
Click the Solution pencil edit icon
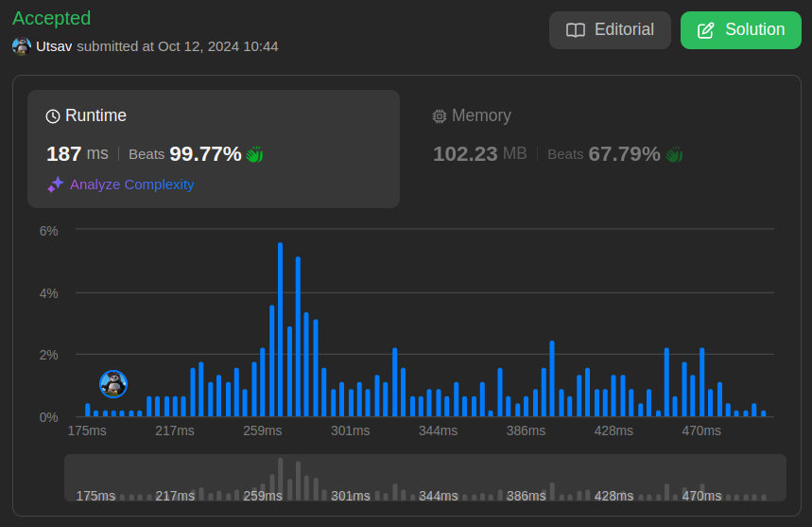(705, 30)
